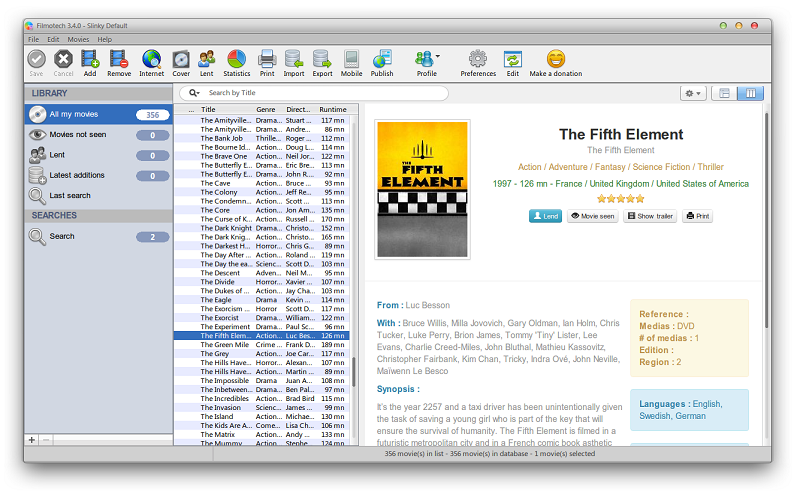
Task: Select The Grey row
Action: pyautogui.click(x=262, y=354)
